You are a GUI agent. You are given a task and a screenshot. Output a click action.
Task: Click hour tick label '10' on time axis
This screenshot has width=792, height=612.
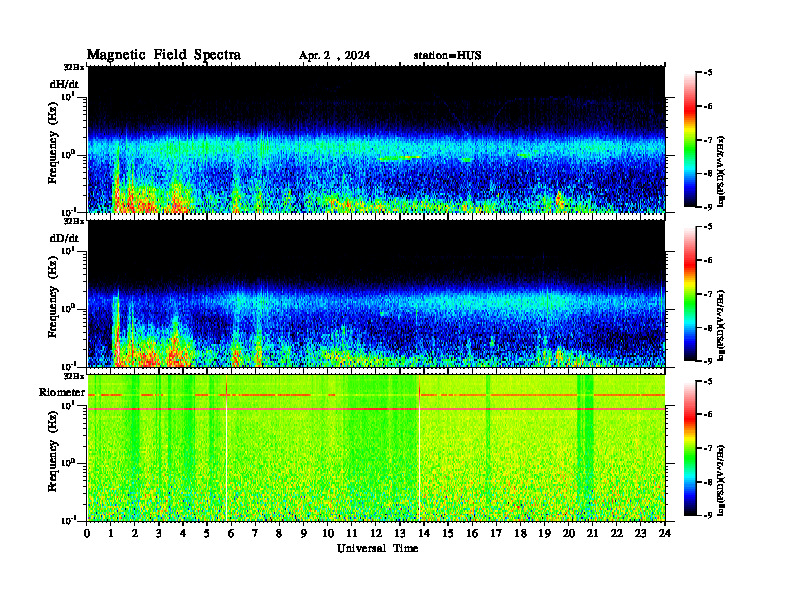point(328,533)
